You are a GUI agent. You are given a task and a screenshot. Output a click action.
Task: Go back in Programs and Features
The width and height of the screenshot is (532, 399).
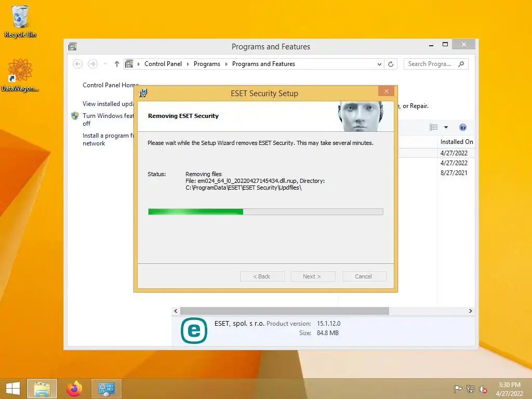pyautogui.click(x=78, y=64)
